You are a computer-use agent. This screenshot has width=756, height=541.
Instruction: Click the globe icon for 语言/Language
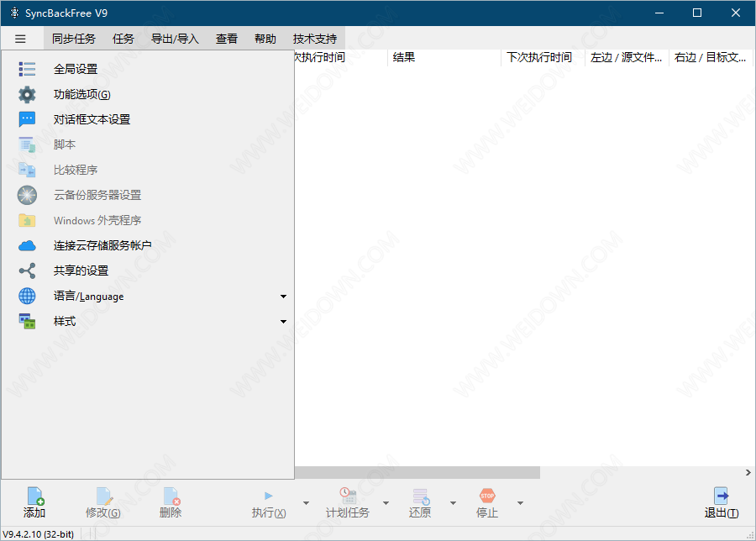27,296
